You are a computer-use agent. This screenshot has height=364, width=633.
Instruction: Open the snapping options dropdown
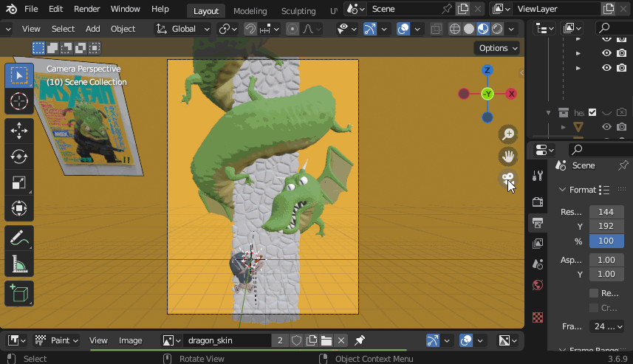[x=270, y=29]
